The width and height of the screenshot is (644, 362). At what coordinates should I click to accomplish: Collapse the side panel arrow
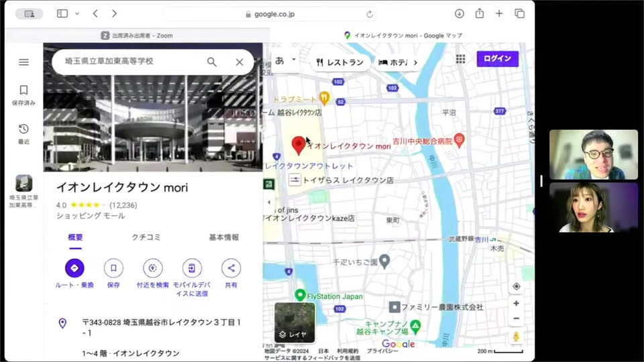268,202
